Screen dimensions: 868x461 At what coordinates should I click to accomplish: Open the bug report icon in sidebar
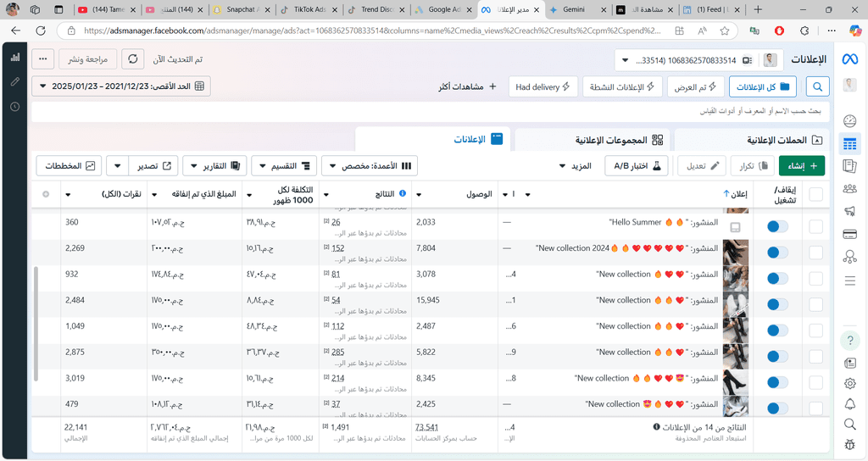pos(849,444)
